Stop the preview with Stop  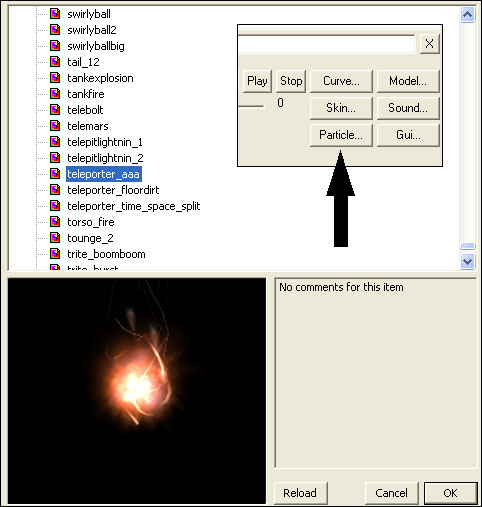291,81
